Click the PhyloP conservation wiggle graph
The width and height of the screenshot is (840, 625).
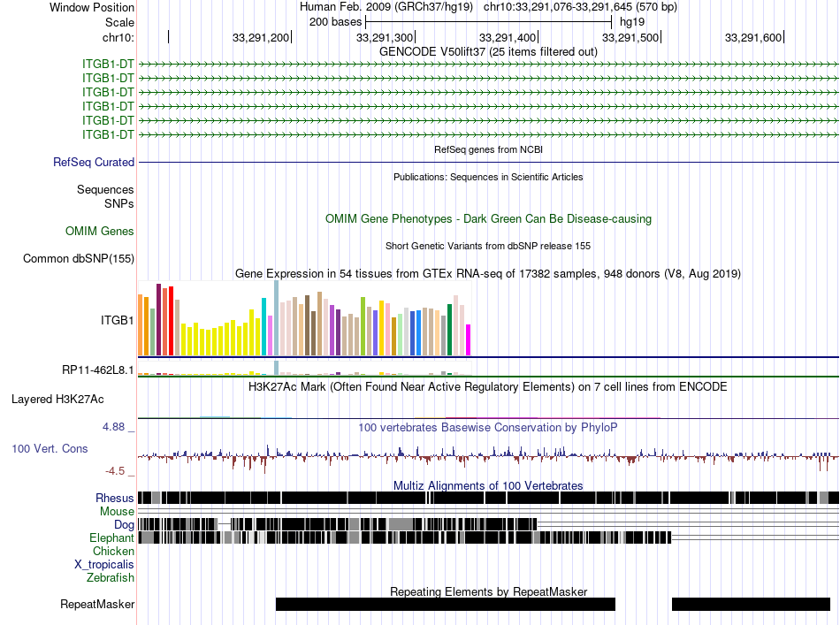[x=488, y=457]
